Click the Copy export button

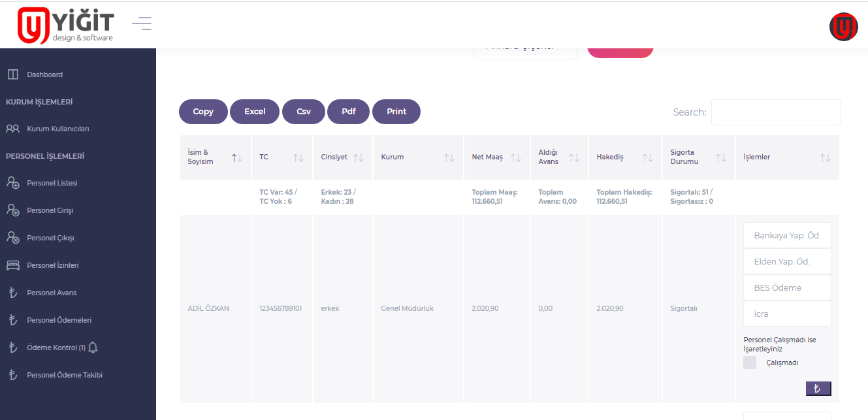tap(203, 112)
